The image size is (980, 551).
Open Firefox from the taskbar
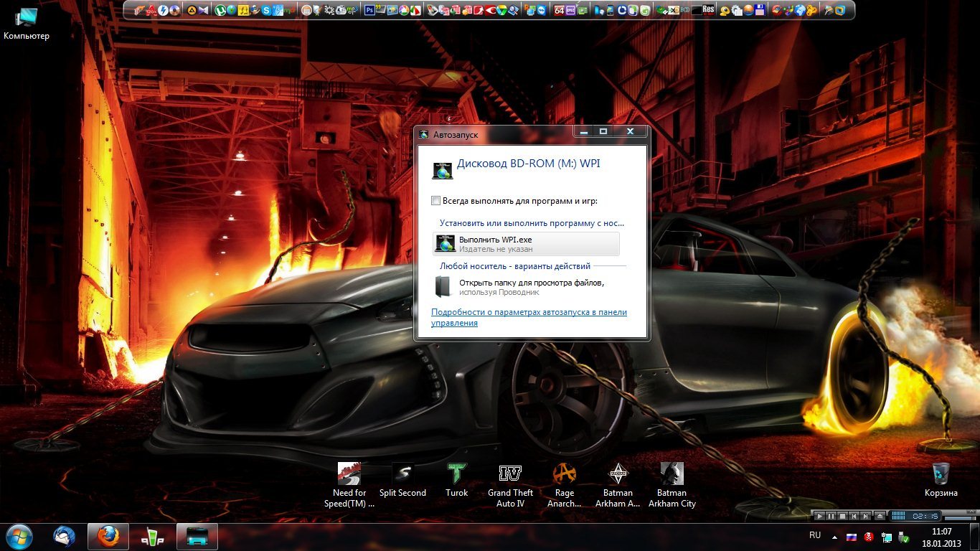(108, 537)
